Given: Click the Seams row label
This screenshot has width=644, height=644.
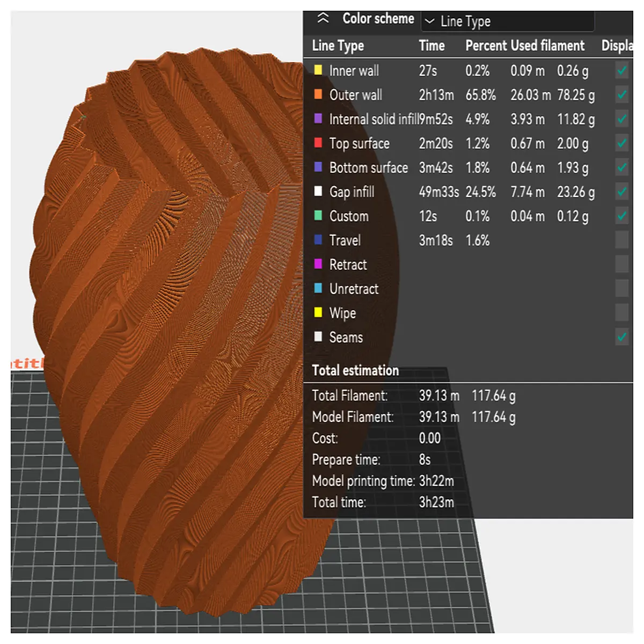Looking at the screenshot, I should point(346,338).
